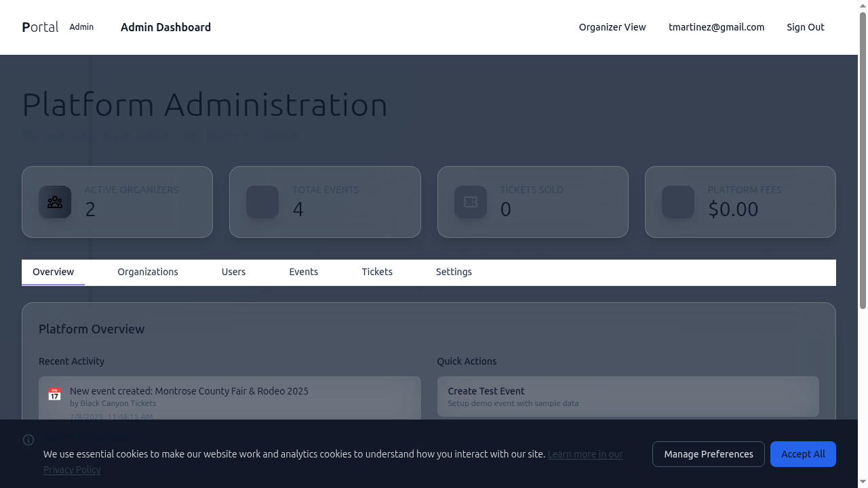
Task: Click the Portal logo
Action: click(40, 27)
